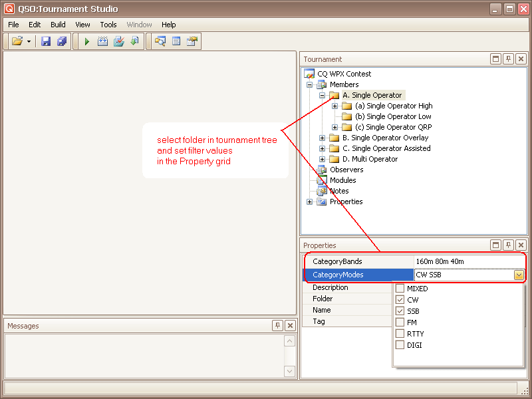This screenshot has width=532, height=399.
Task: Click the Open folder toolbar icon
Action: coord(17,42)
